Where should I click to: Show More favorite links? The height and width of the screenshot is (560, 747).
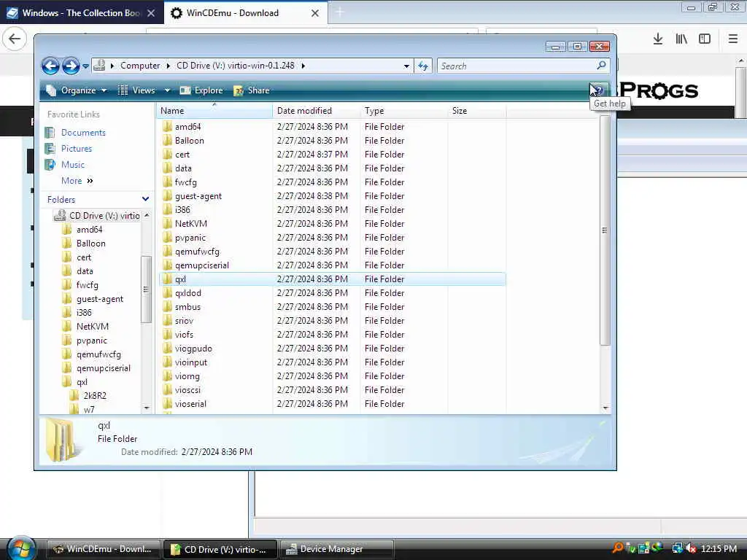pos(77,181)
